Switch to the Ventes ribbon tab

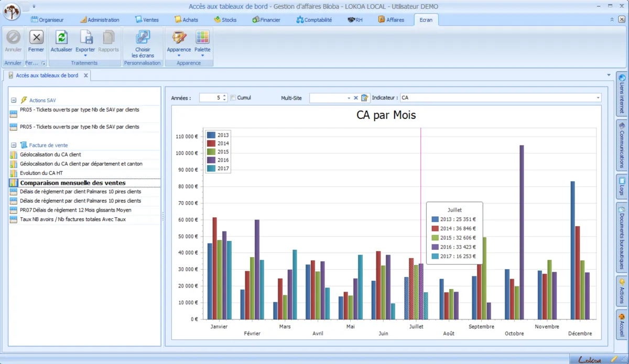point(147,20)
